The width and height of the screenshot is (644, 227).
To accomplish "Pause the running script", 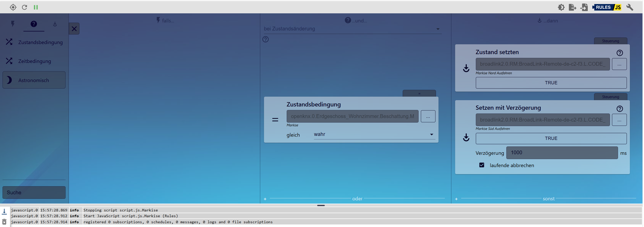I will 36,7.
